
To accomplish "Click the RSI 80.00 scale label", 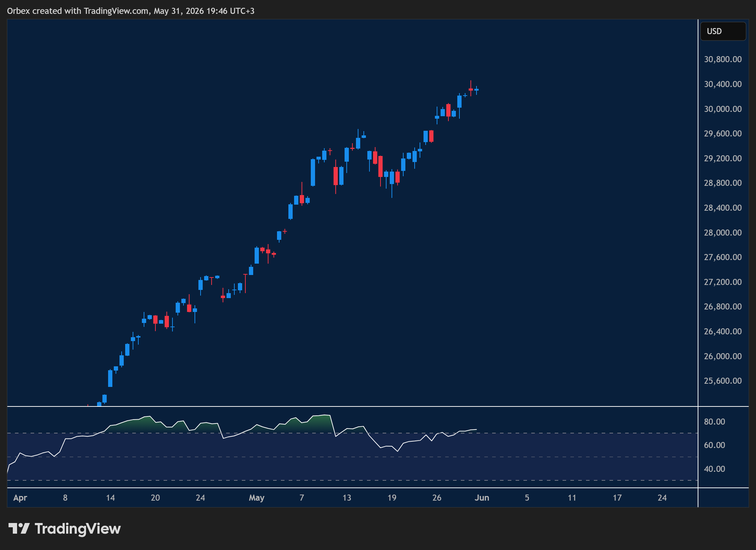I will coord(714,422).
